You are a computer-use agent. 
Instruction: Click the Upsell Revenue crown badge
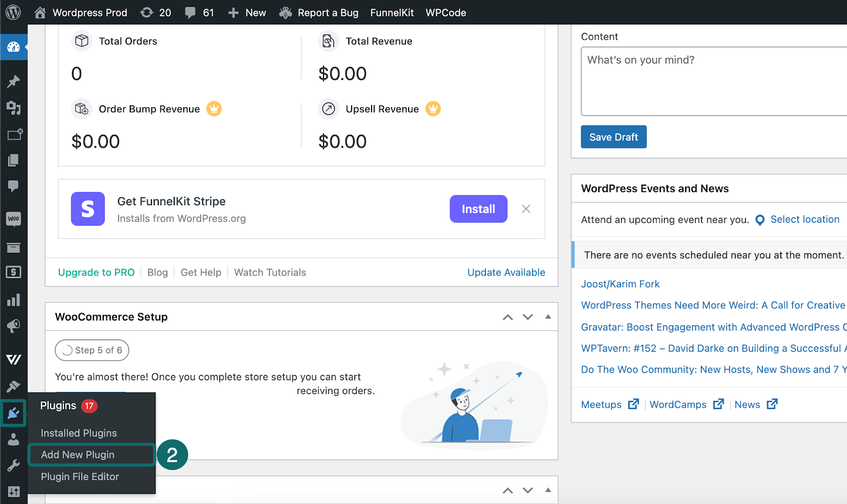(x=433, y=108)
